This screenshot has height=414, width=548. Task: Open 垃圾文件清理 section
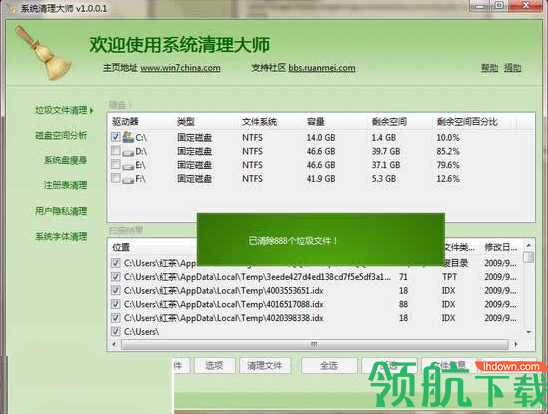pyautogui.click(x=61, y=110)
